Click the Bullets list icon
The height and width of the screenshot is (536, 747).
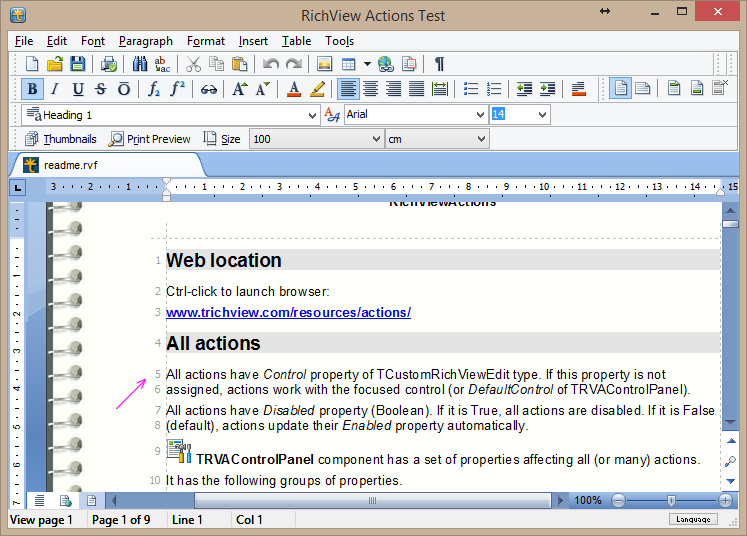[471, 89]
